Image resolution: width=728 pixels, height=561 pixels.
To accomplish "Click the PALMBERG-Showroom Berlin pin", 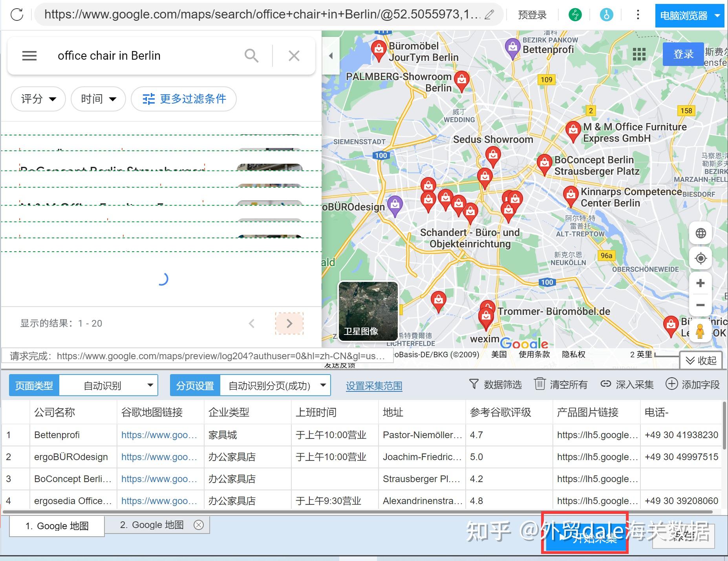I will click(x=462, y=81).
